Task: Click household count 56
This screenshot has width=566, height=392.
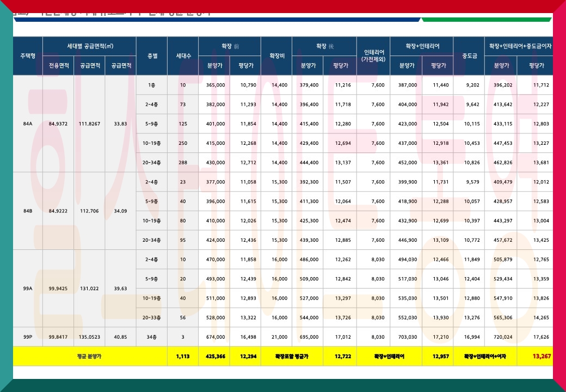Action: pos(183,317)
